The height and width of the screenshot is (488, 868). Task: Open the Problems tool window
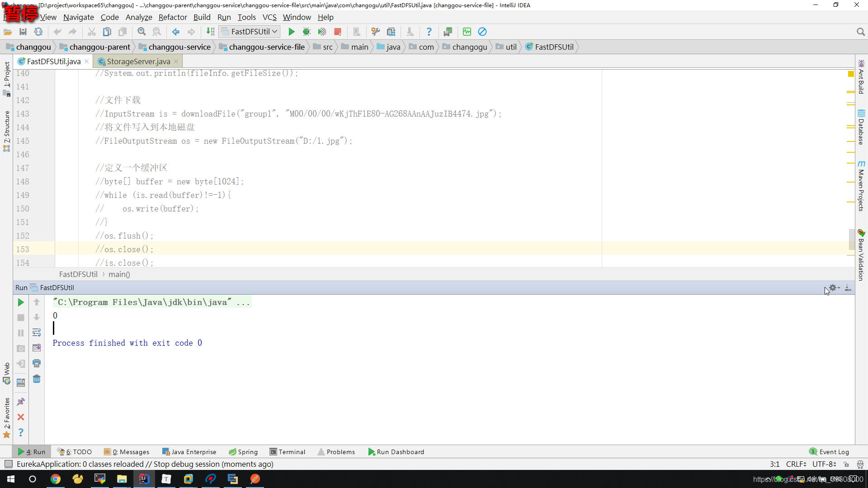336,452
